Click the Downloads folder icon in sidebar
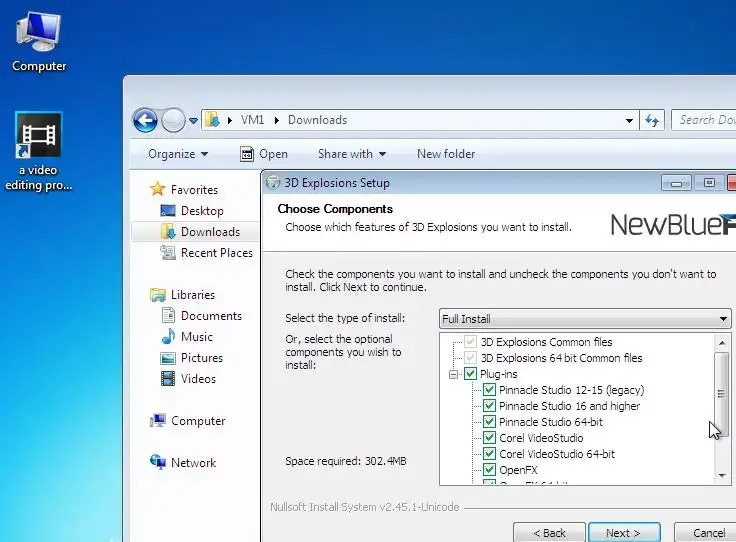Viewport: 736px width, 542px height. tap(168, 231)
